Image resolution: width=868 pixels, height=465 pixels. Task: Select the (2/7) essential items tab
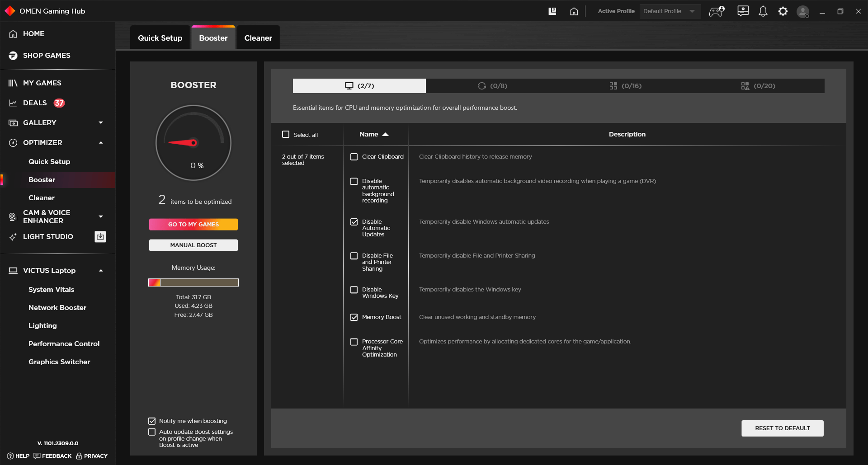tap(359, 86)
